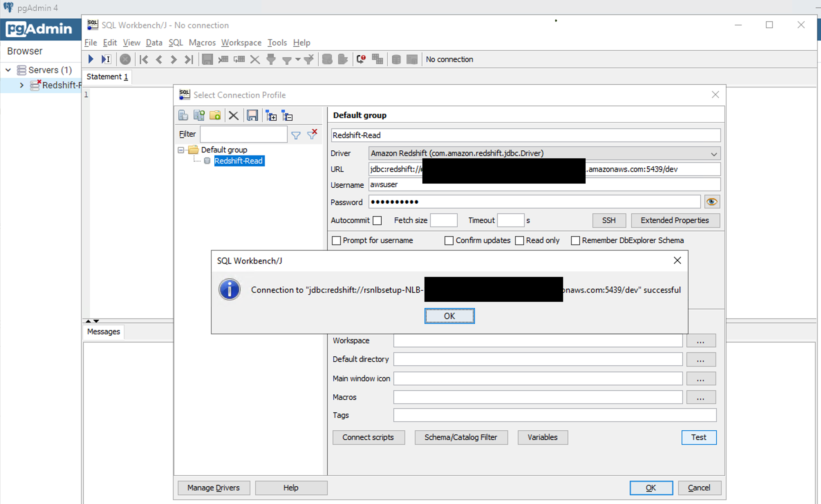
Task: Collapse the Default group tree node
Action: (x=181, y=150)
